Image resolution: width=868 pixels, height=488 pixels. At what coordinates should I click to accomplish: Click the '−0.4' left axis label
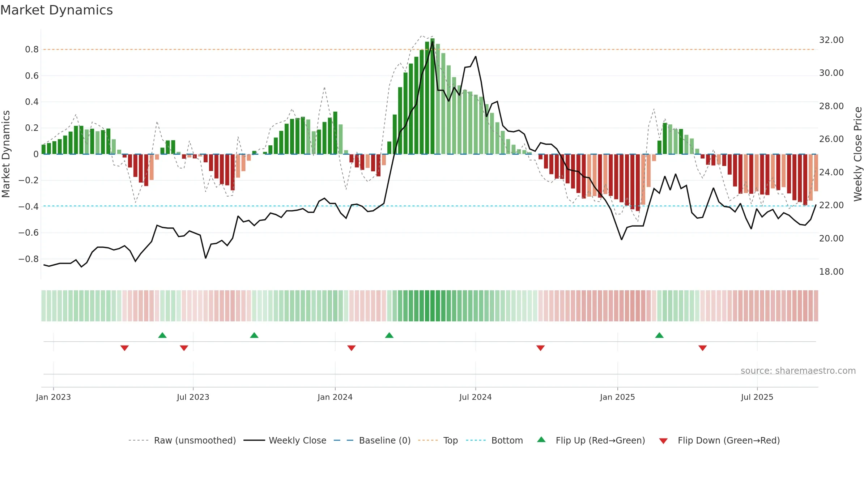(29, 206)
